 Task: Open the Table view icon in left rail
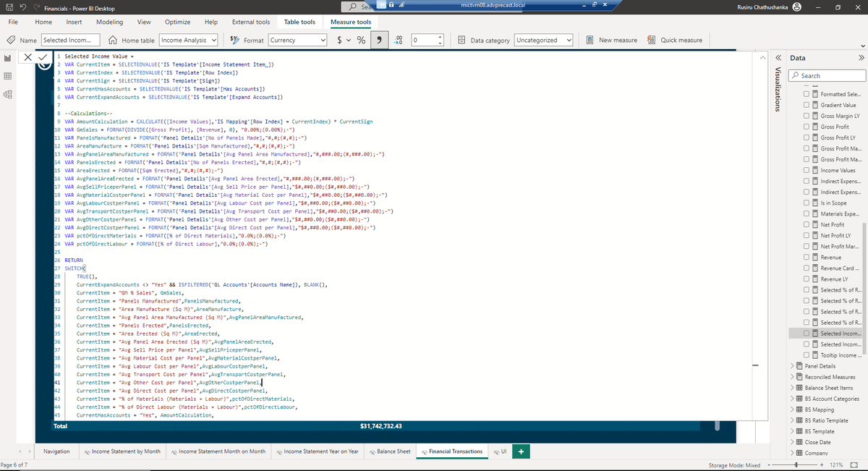[x=8, y=75]
